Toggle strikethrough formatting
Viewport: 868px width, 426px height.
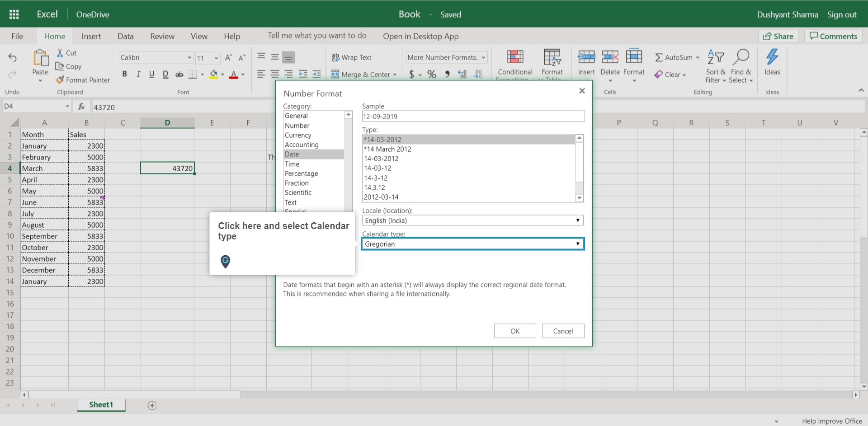pos(179,74)
